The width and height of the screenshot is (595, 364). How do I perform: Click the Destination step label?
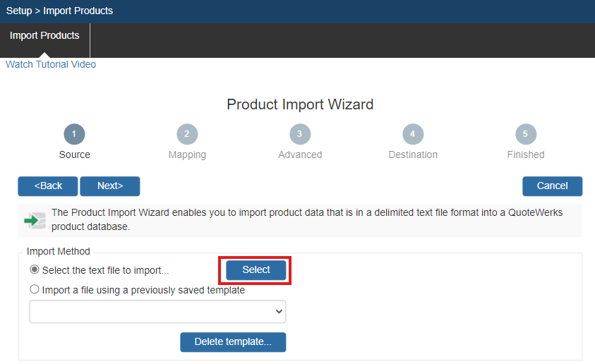click(413, 154)
